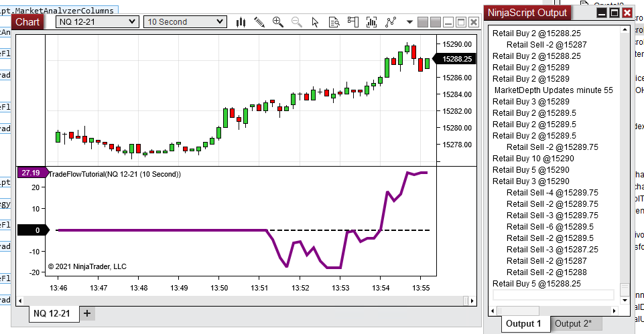The height and width of the screenshot is (334, 644).
Task: Click the 'Retail Buy 5 @15288.25' last line
Action: tap(536, 284)
